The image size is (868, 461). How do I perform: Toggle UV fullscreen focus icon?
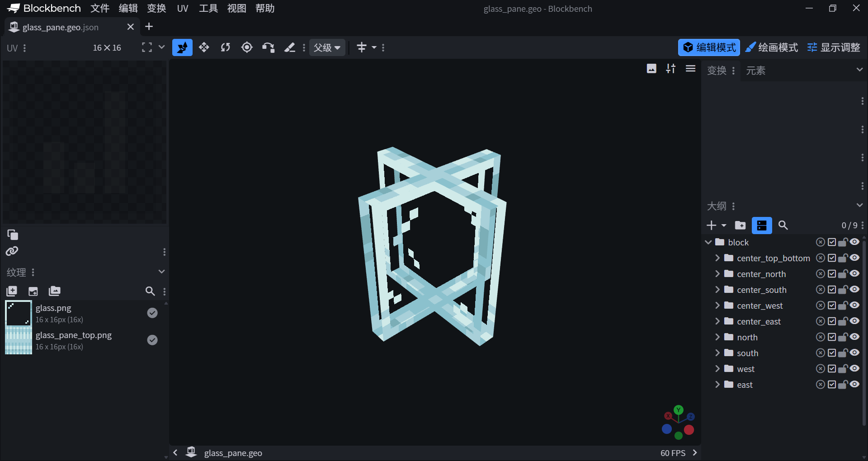pyautogui.click(x=147, y=47)
